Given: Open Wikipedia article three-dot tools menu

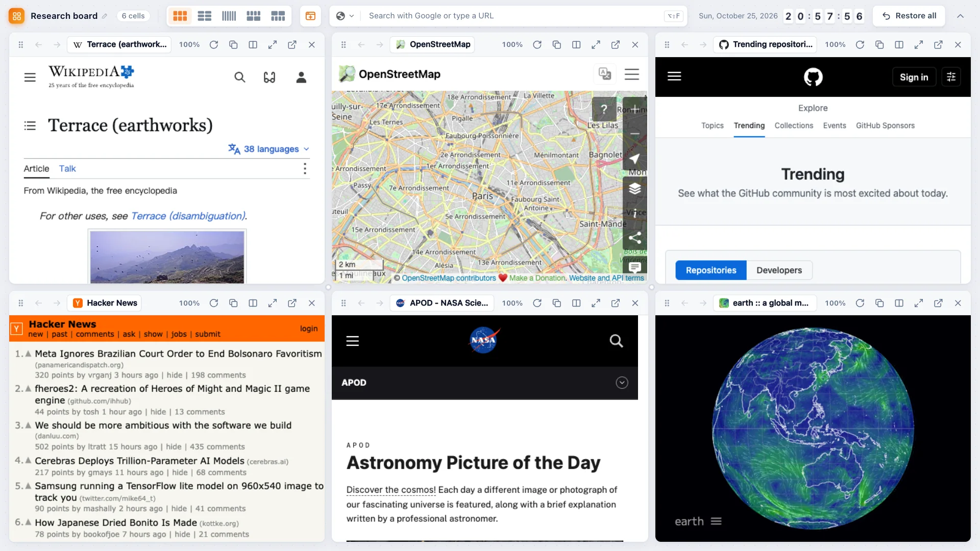Looking at the screenshot, I should [305, 168].
